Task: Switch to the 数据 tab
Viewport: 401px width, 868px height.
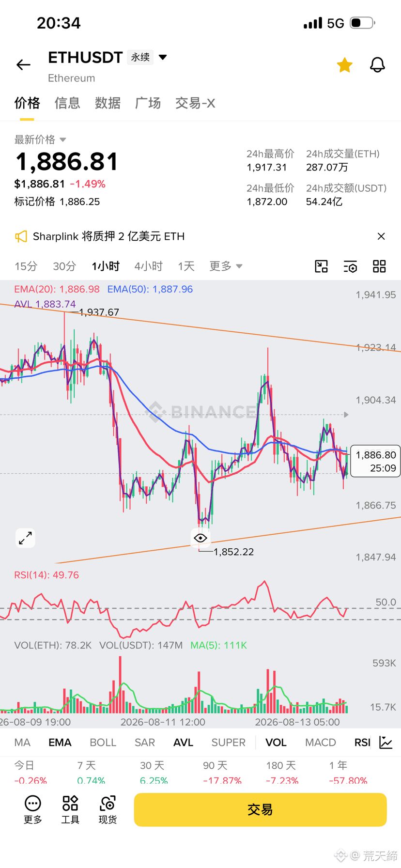Action: pyautogui.click(x=108, y=103)
